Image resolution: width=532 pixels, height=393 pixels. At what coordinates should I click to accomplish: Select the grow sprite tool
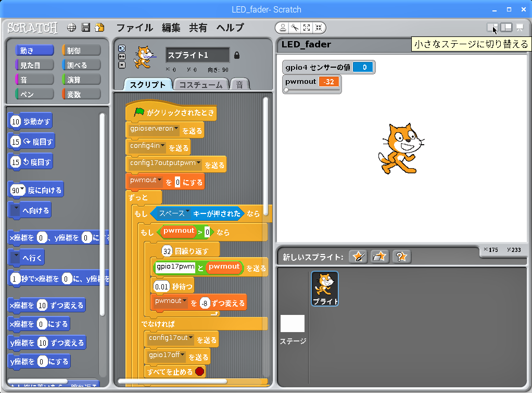coord(307,28)
